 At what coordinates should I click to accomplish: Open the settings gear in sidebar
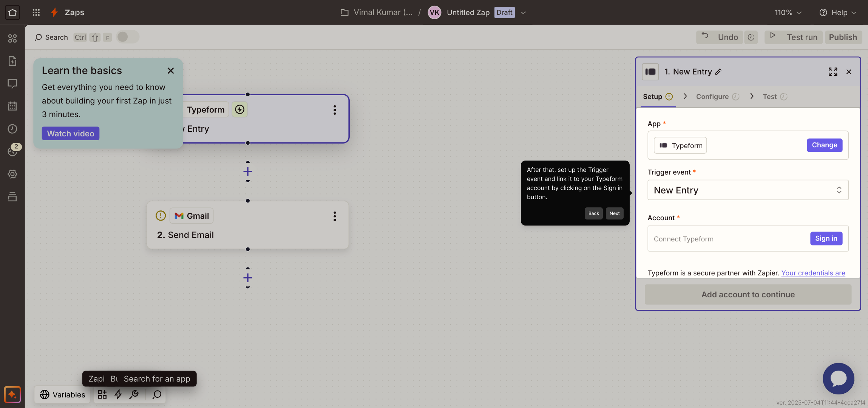(x=12, y=174)
